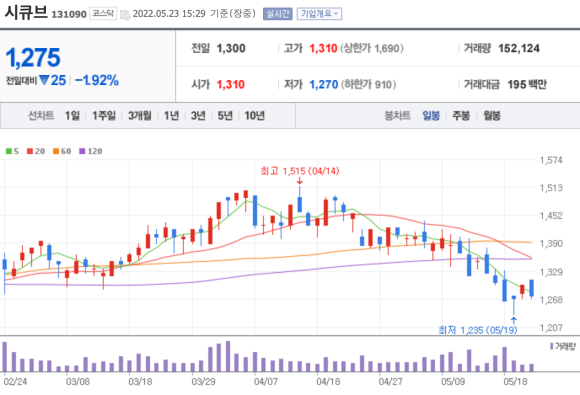The height and width of the screenshot is (395, 580).
Task: Click the 상한가 1,690 text
Action: tap(372, 48)
